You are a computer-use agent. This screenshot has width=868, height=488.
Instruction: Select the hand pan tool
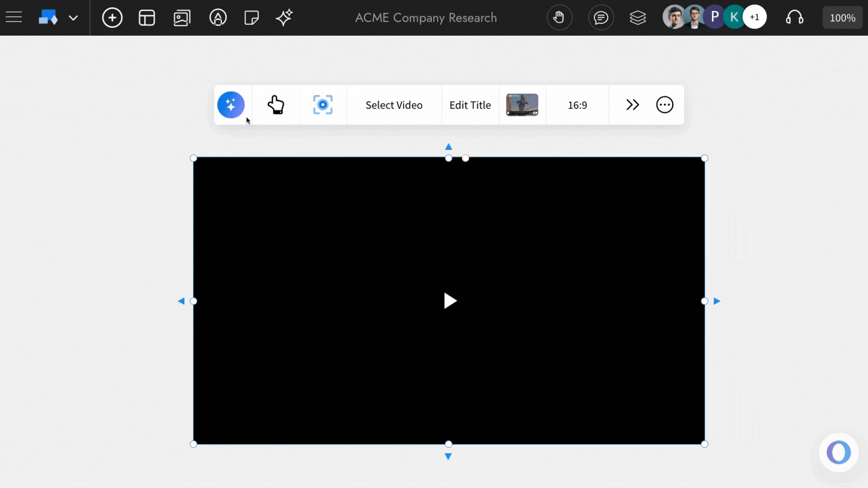pos(559,17)
